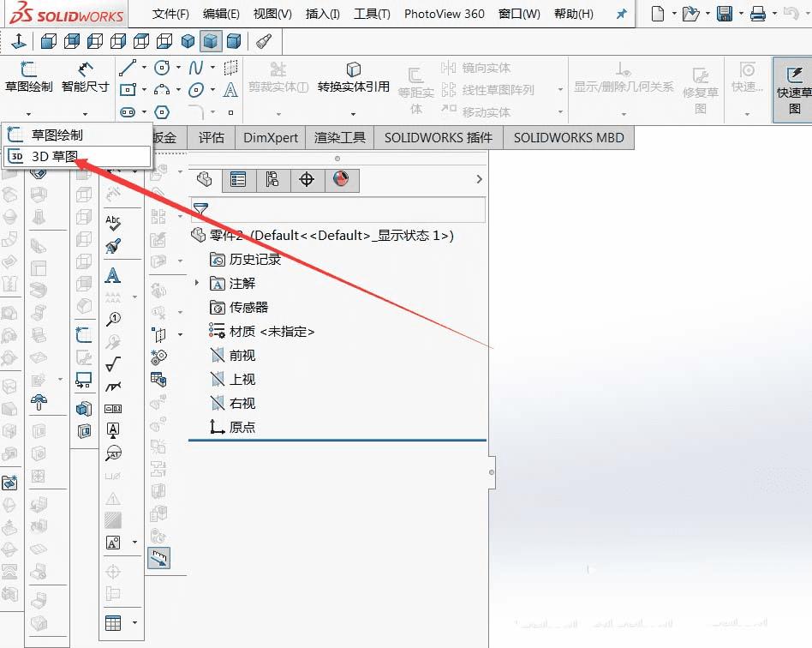Image resolution: width=812 pixels, height=648 pixels.
Task: Pin the menu bar with pushpin
Action: (x=622, y=14)
